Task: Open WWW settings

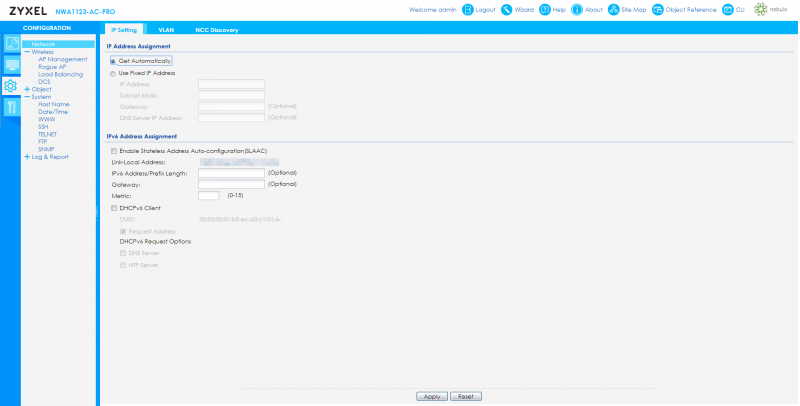Action: tap(46, 119)
